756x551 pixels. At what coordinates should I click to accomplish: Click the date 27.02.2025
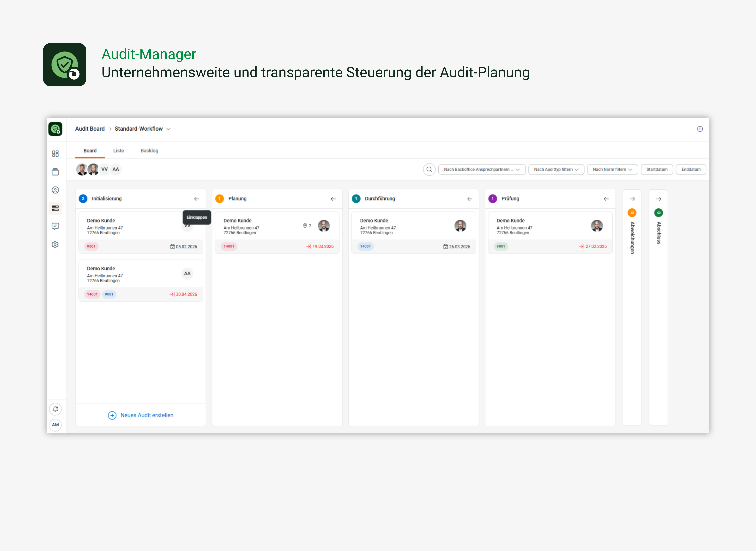[x=596, y=247]
